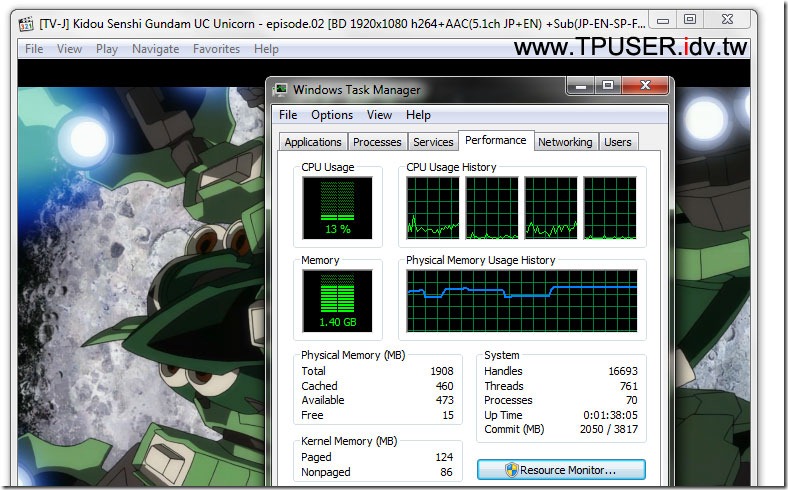Close the Windows Task Manager window
The width and height of the screenshot is (788, 490).
pos(645,86)
